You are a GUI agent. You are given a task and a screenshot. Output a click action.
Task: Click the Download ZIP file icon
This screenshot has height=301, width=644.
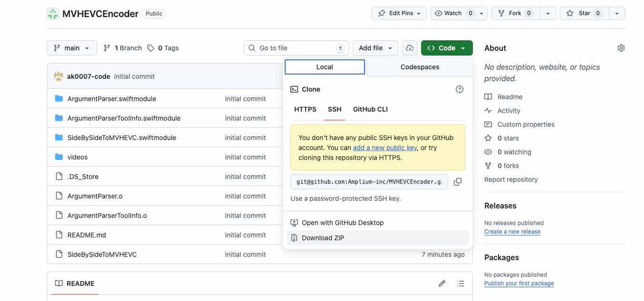294,238
